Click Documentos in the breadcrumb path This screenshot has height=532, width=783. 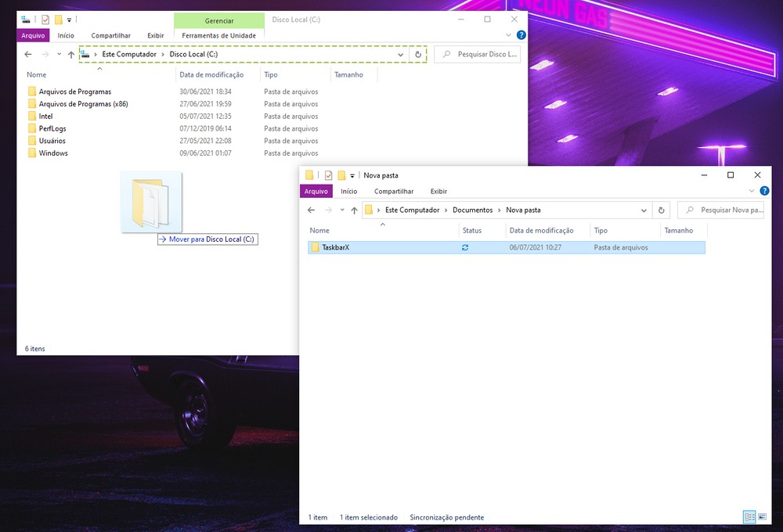click(472, 210)
